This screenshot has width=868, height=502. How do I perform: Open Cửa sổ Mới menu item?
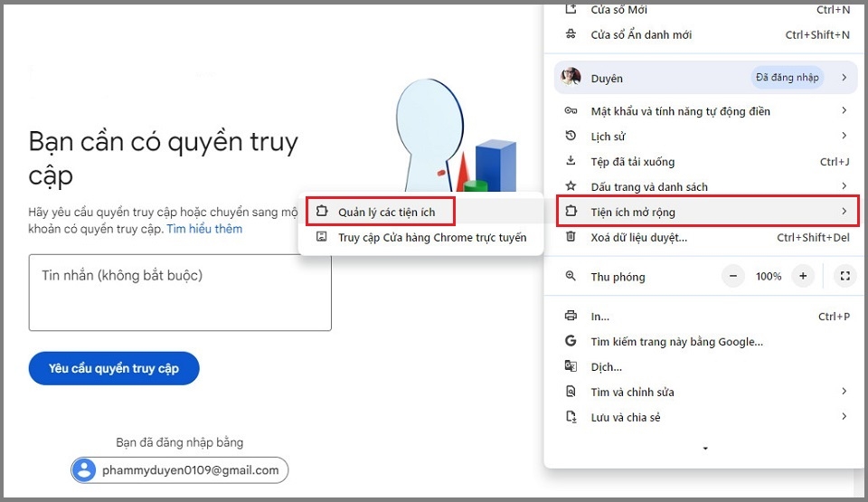click(x=706, y=9)
